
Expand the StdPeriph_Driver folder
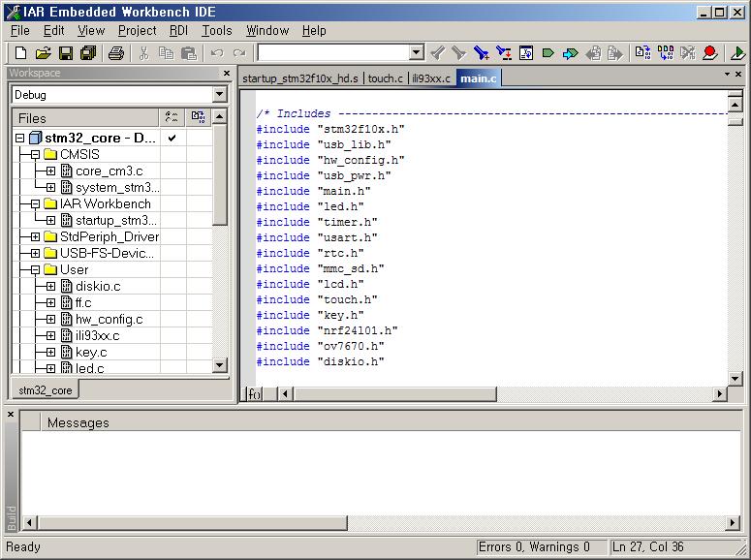click(x=35, y=237)
